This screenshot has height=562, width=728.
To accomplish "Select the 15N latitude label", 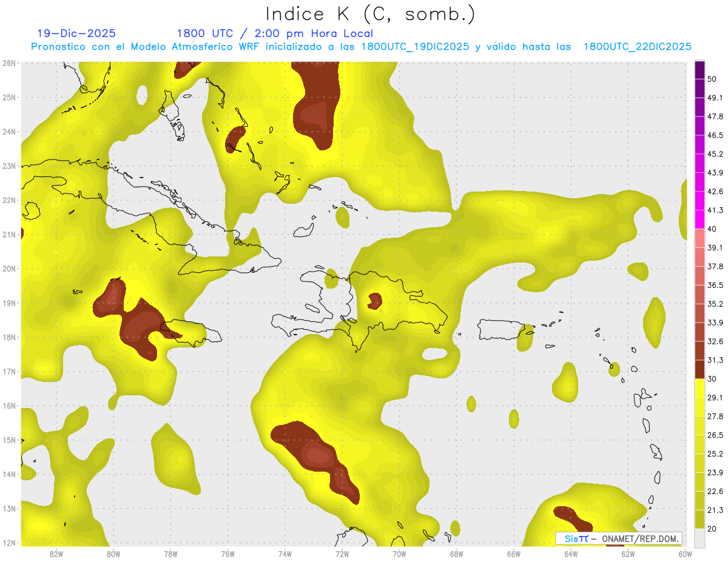I will tap(8, 440).
